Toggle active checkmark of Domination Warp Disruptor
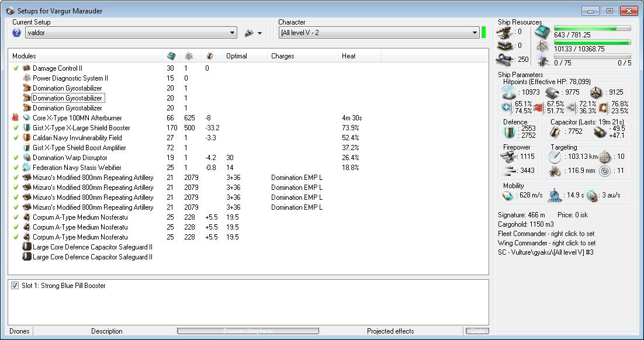Viewport: 644px width, 340px height. click(x=16, y=158)
